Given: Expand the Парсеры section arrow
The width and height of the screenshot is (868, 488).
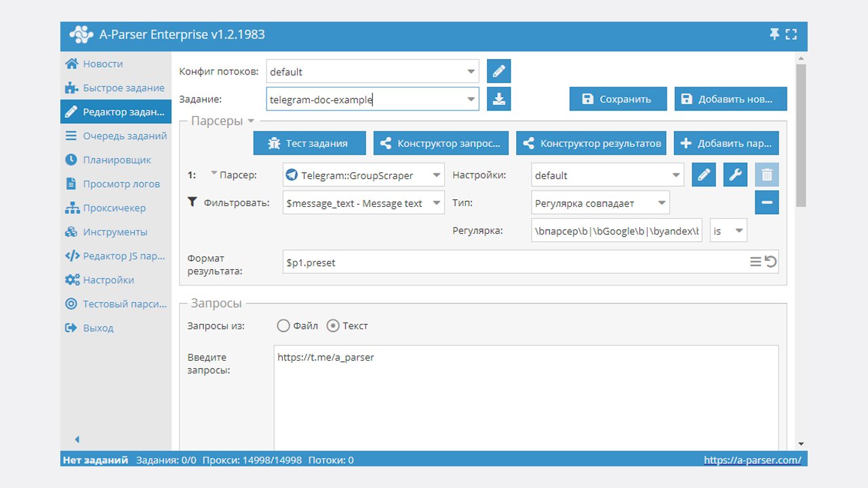Looking at the screenshot, I should click(250, 121).
